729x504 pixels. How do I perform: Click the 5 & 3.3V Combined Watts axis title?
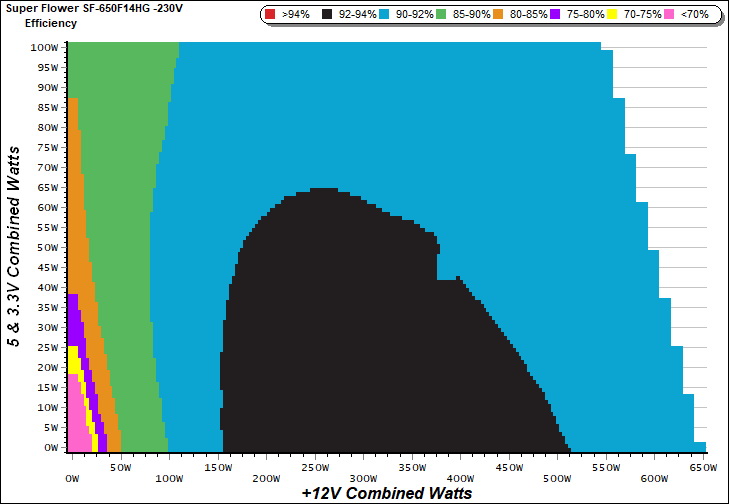click(x=15, y=242)
